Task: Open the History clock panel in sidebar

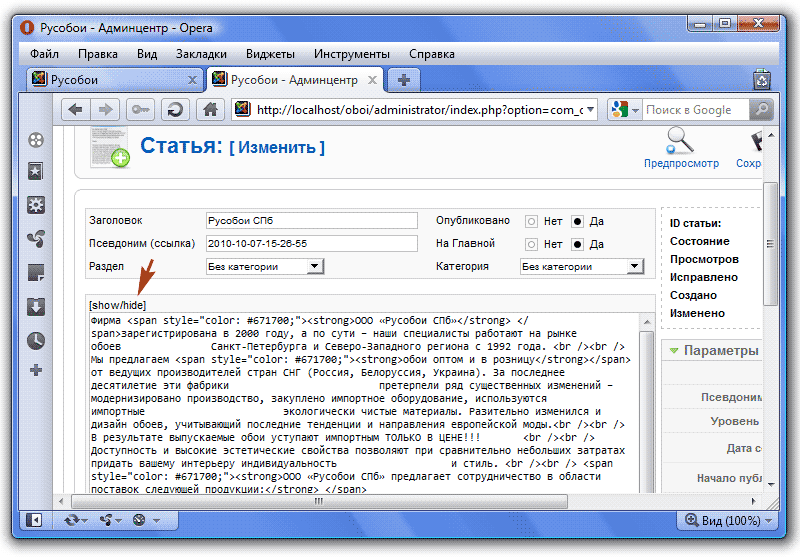Action: pos(36,340)
